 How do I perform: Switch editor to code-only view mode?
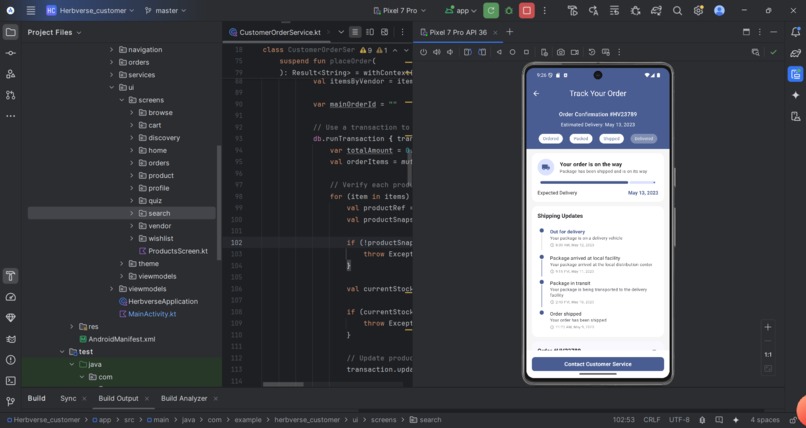tap(355, 32)
